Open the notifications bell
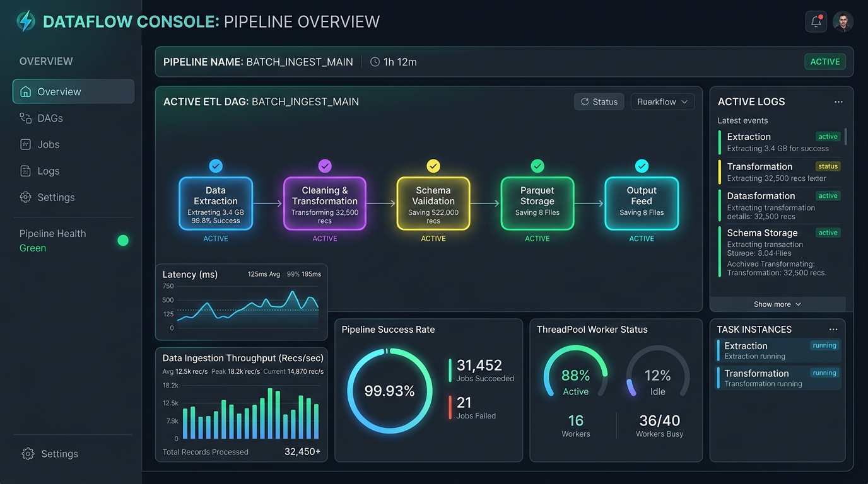Image resolution: width=868 pixels, height=484 pixels. (816, 21)
